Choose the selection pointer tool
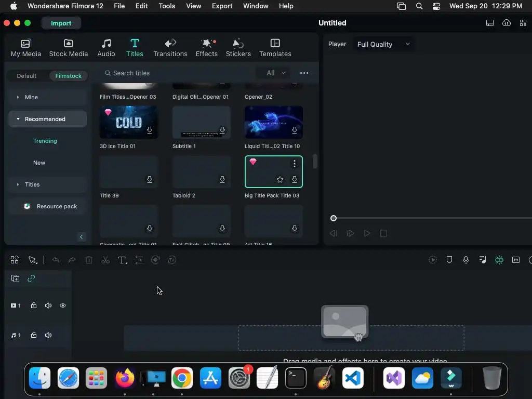Screen dimensions: 532x399 pos(33,260)
